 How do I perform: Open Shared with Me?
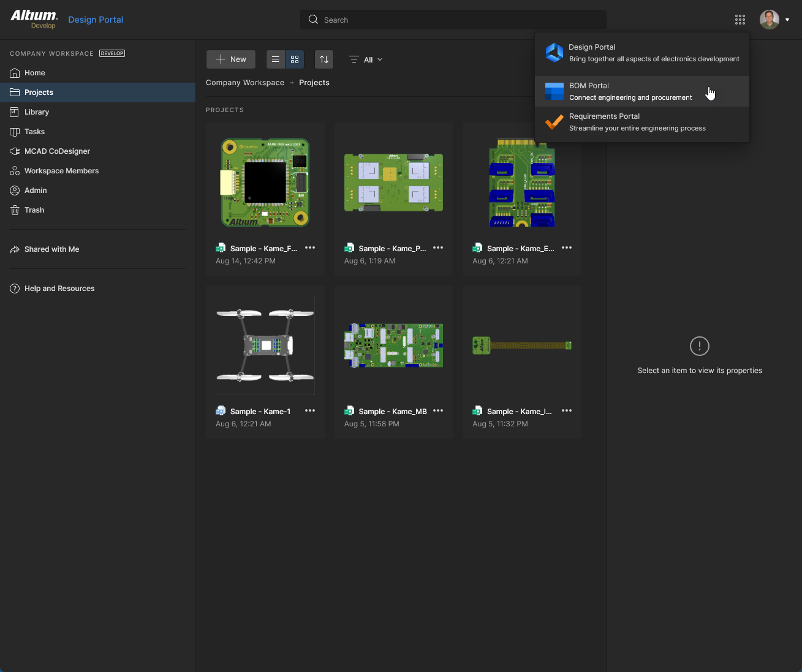[51, 249]
